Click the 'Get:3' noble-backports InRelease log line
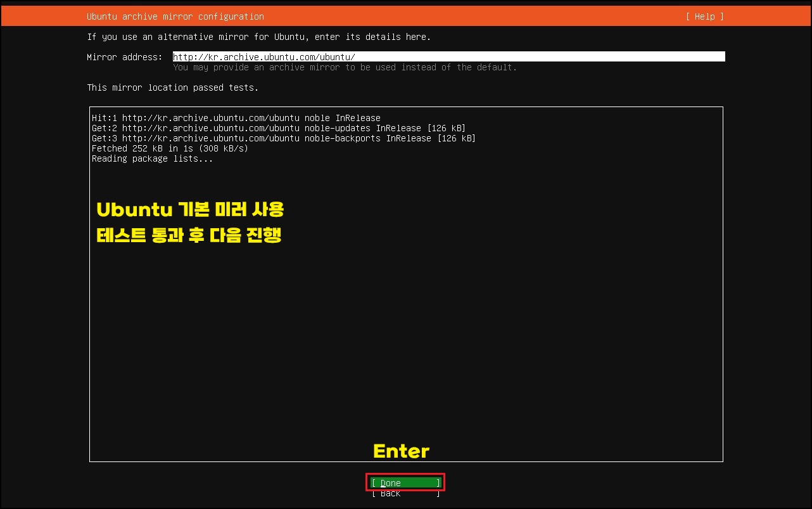Image resolution: width=812 pixels, height=509 pixels. tap(284, 138)
